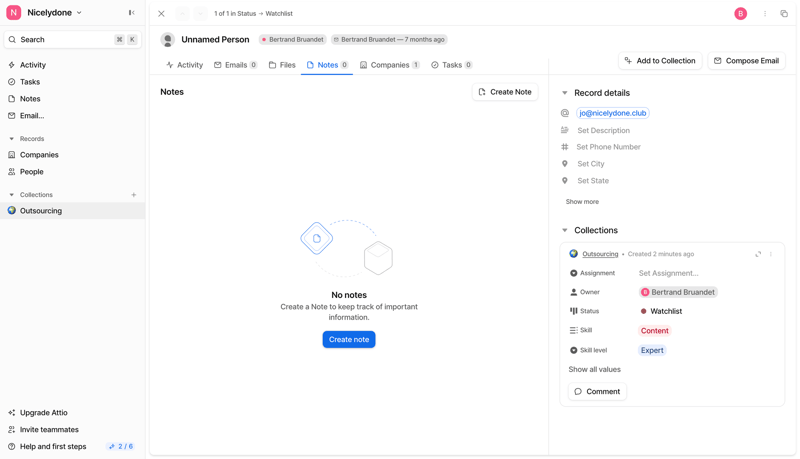Open Companies records
800x459 pixels.
tap(39, 155)
